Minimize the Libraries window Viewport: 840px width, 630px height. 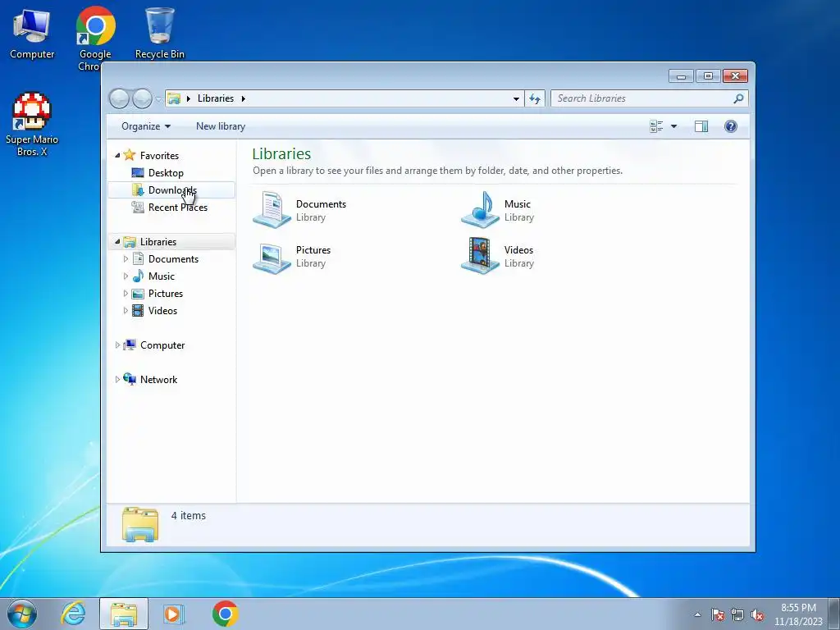tap(681, 76)
